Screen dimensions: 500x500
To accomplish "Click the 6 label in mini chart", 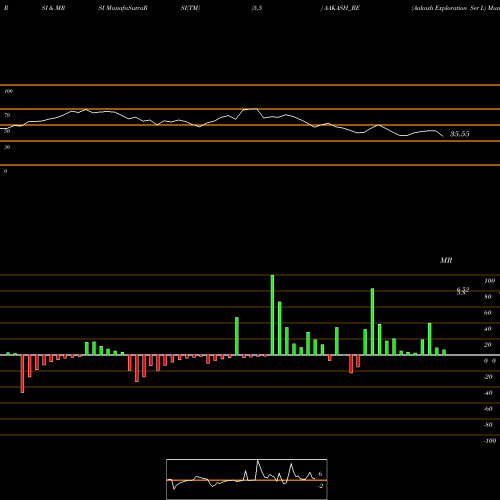I will 320,474.
